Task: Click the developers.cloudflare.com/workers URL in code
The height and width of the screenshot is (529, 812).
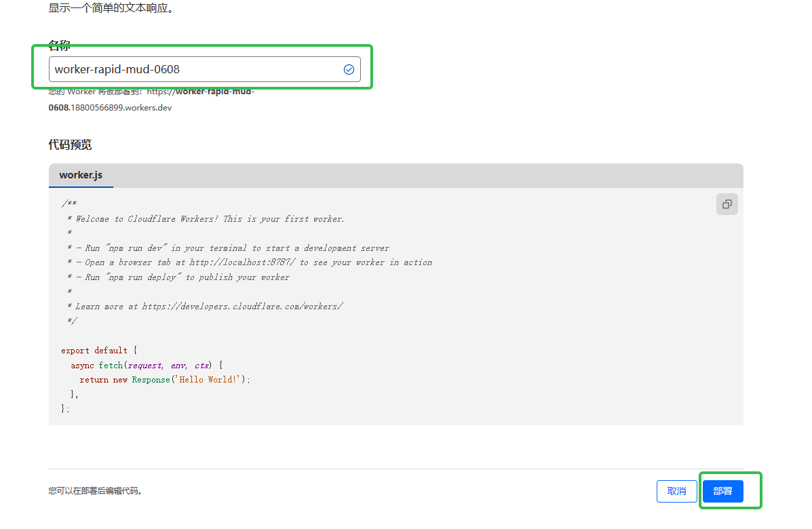Action: (x=242, y=307)
